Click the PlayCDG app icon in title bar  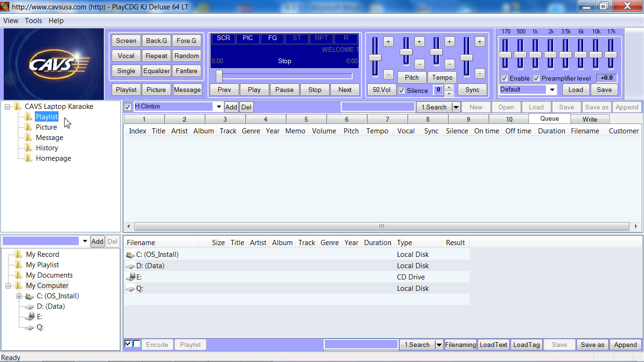pos(5,7)
